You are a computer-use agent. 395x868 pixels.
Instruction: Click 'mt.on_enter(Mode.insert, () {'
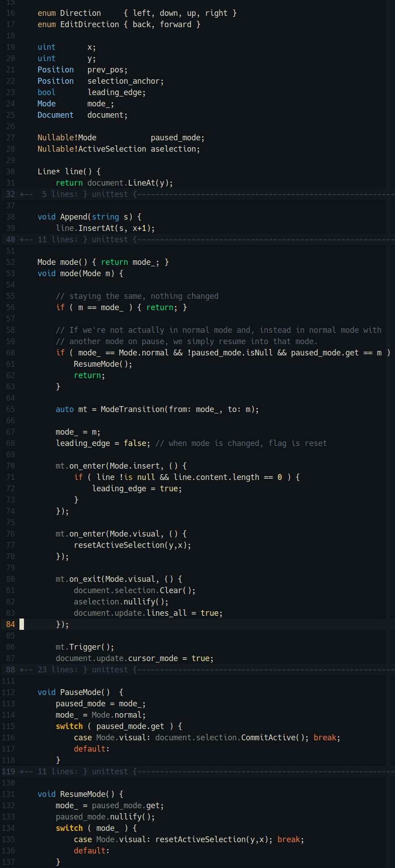(x=121, y=466)
